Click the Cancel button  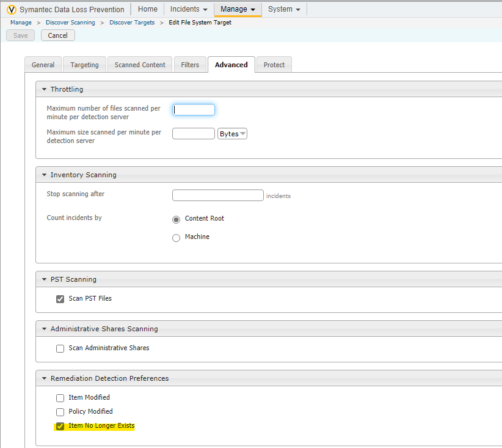point(58,35)
